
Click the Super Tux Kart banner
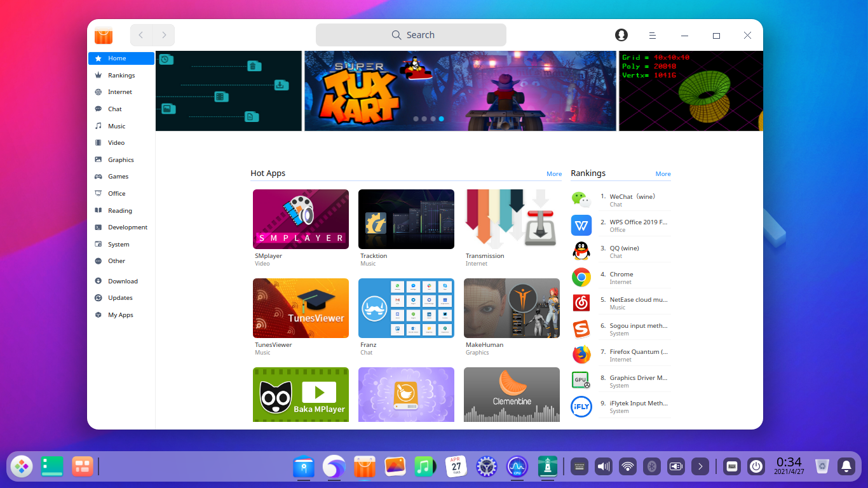(x=460, y=91)
